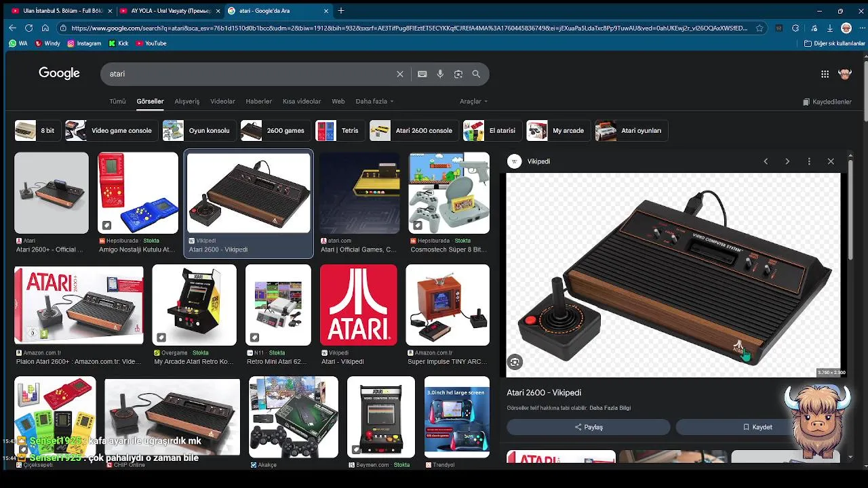This screenshot has height=488, width=868.
Task: Clear the search box with the X
Action: (x=400, y=74)
